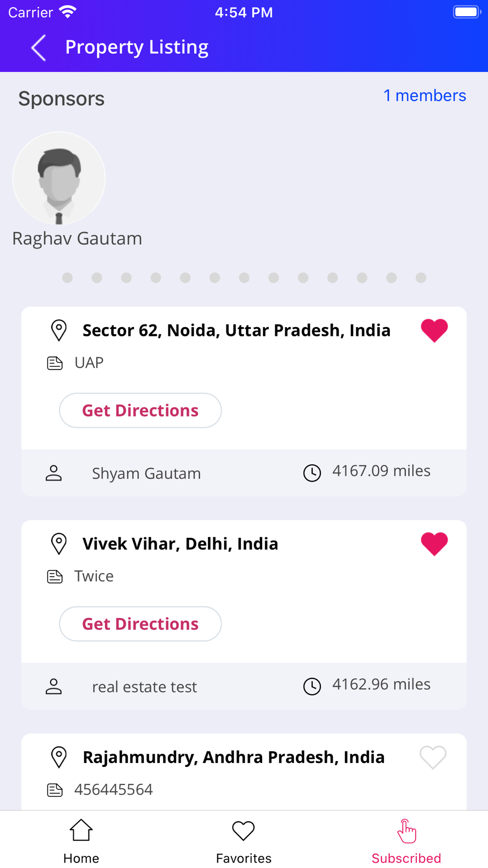This screenshot has height=868, width=488.
Task: Go back using the header arrow
Action: point(39,47)
